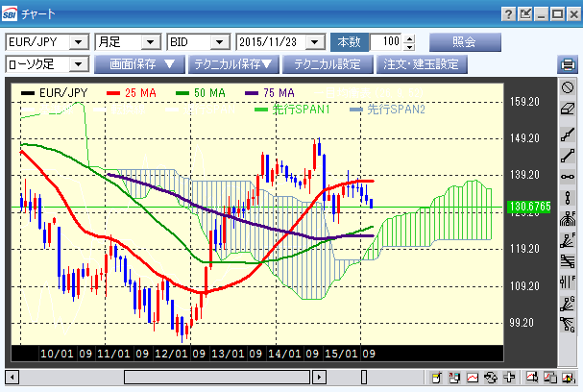Click the pin window icon in title bar

525,14
